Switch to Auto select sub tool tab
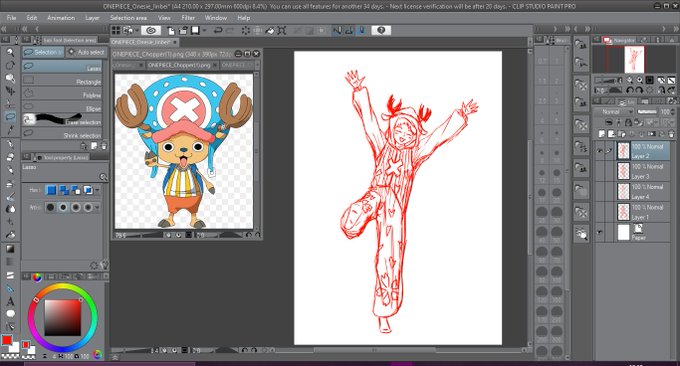Image resolution: width=680 pixels, height=366 pixels. coord(86,52)
